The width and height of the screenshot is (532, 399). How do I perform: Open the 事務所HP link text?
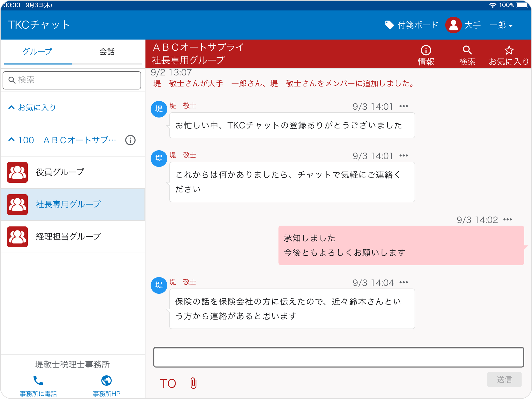[x=107, y=394]
